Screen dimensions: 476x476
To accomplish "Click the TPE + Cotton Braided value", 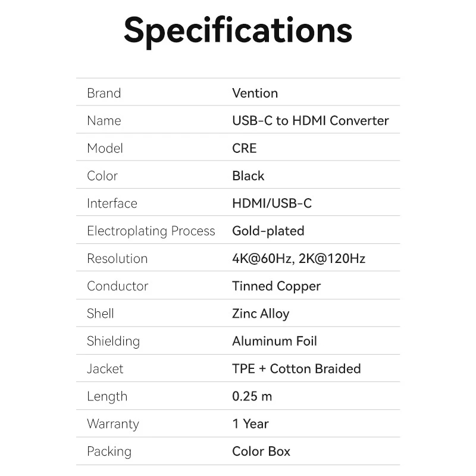I will (296, 369).
